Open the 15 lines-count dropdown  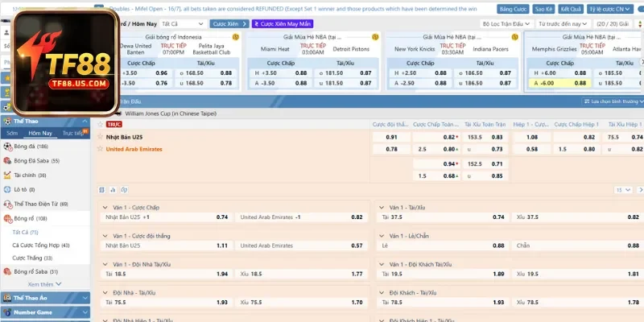tap(623, 190)
